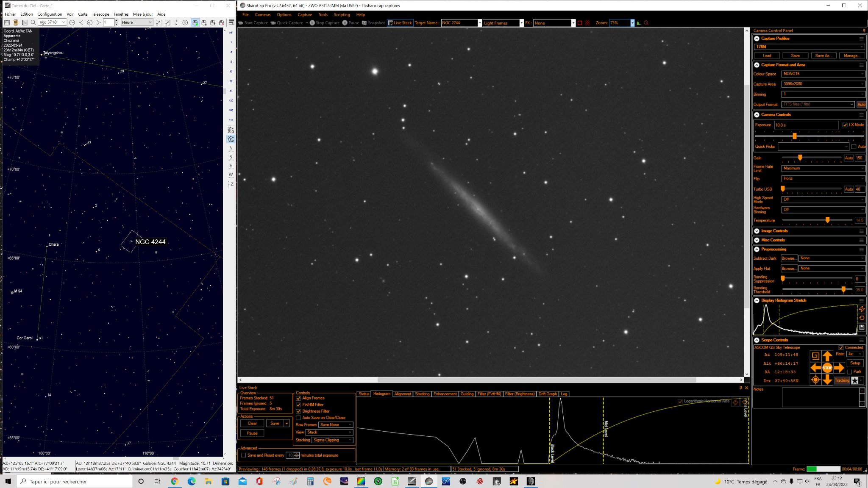Slew telescope right with the right arrow

click(839, 368)
